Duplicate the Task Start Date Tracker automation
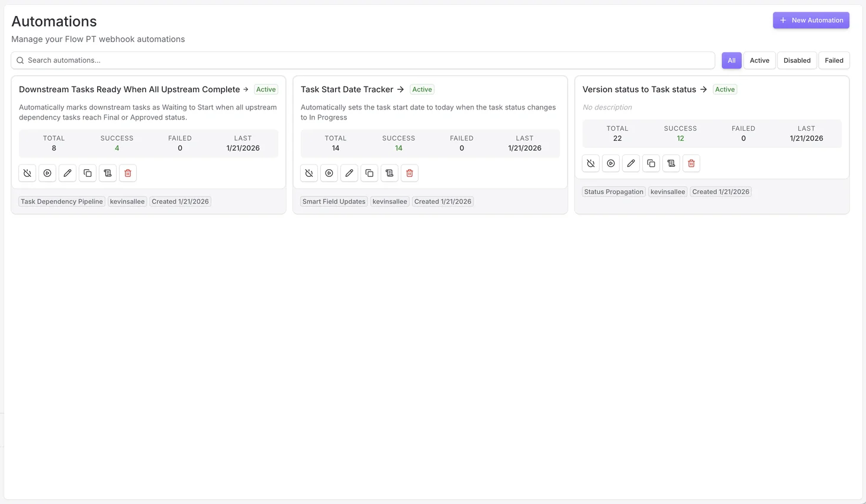Image resolution: width=866 pixels, height=504 pixels. pos(369,173)
